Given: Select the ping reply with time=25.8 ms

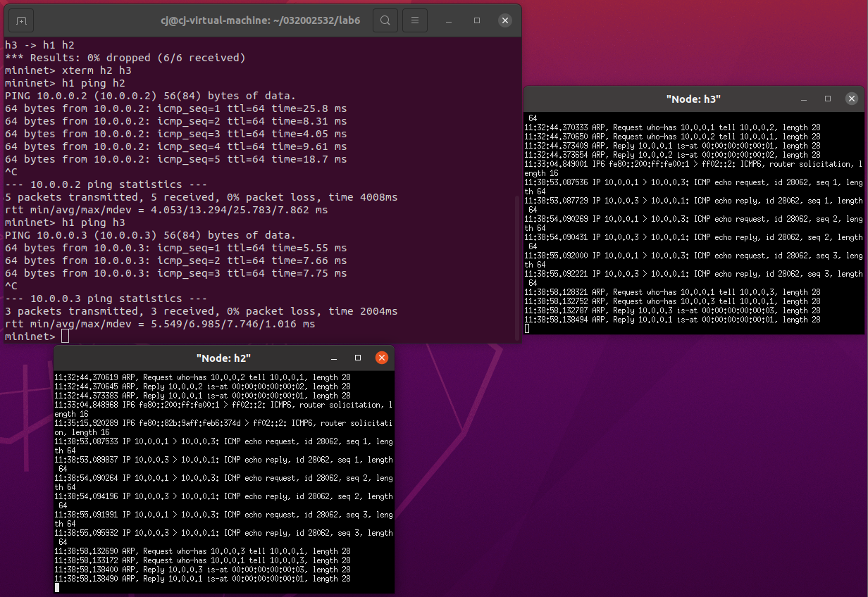Looking at the screenshot, I should (x=176, y=108).
